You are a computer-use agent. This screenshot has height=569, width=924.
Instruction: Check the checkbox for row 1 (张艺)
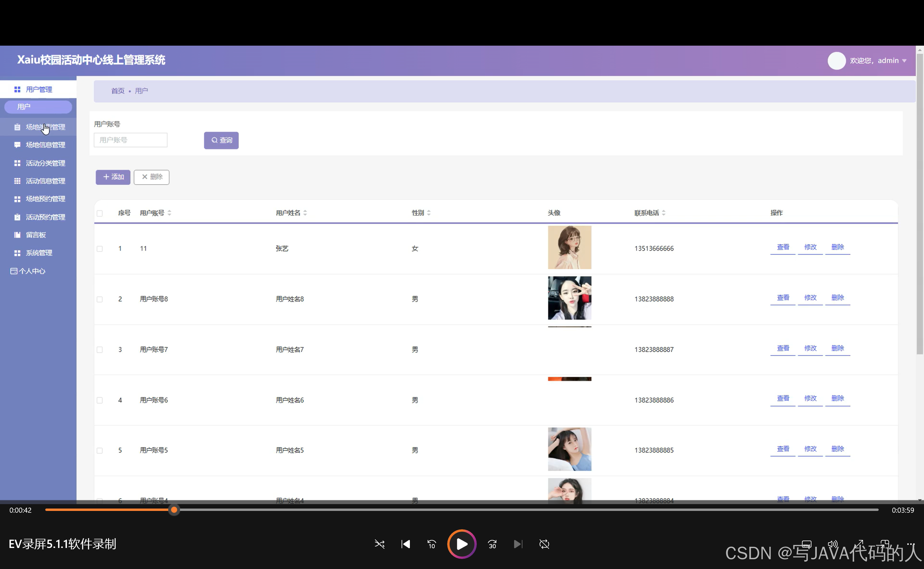[100, 249]
